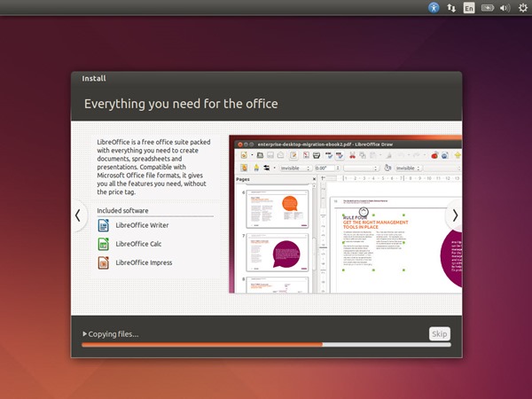Click the 'Included software' heading

pyautogui.click(x=122, y=211)
